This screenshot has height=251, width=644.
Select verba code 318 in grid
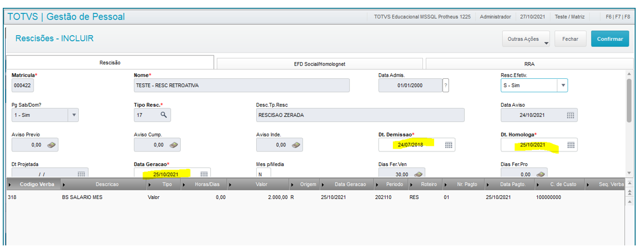[12, 197]
